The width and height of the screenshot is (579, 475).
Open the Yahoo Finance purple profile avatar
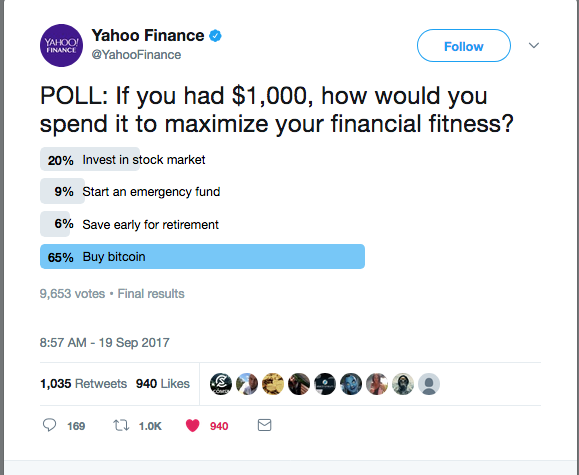(x=61, y=45)
